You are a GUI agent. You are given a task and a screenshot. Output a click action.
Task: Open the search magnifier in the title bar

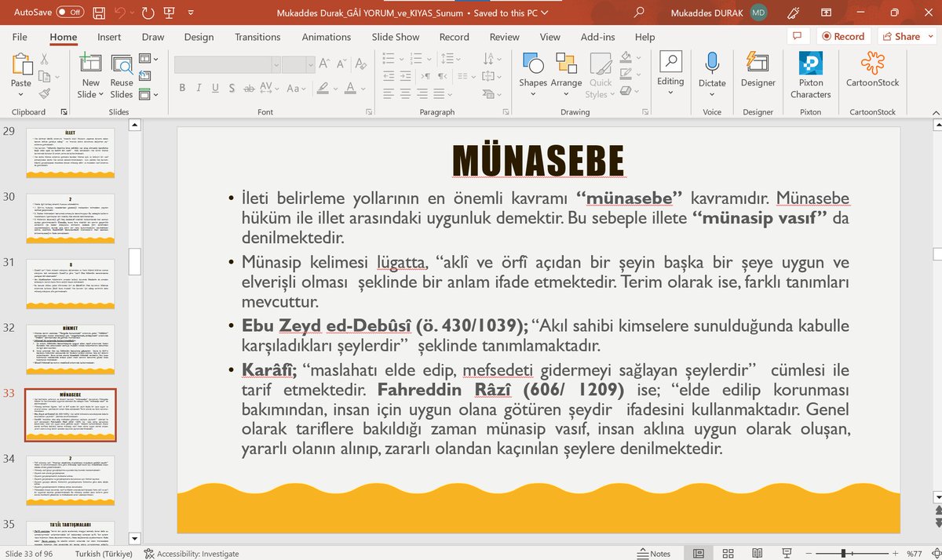pos(639,13)
